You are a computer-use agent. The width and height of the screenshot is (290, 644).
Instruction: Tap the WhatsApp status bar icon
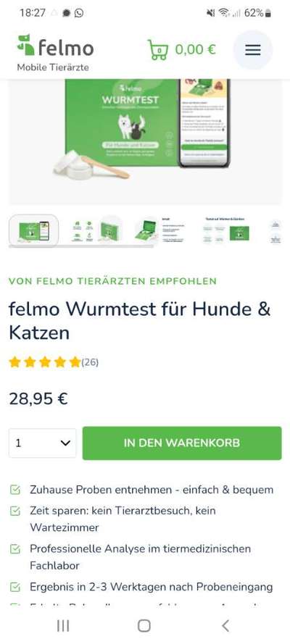[79, 13]
